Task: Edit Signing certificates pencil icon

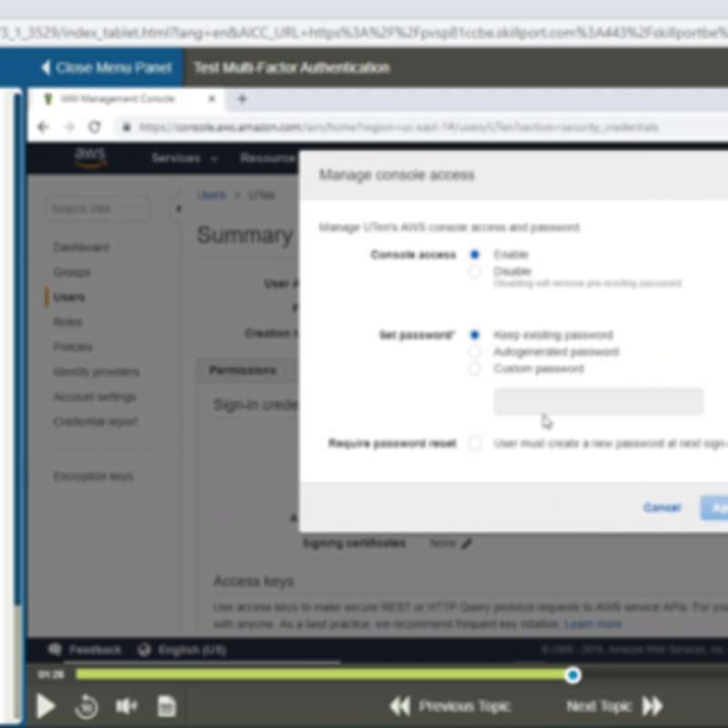Action: tap(467, 543)
